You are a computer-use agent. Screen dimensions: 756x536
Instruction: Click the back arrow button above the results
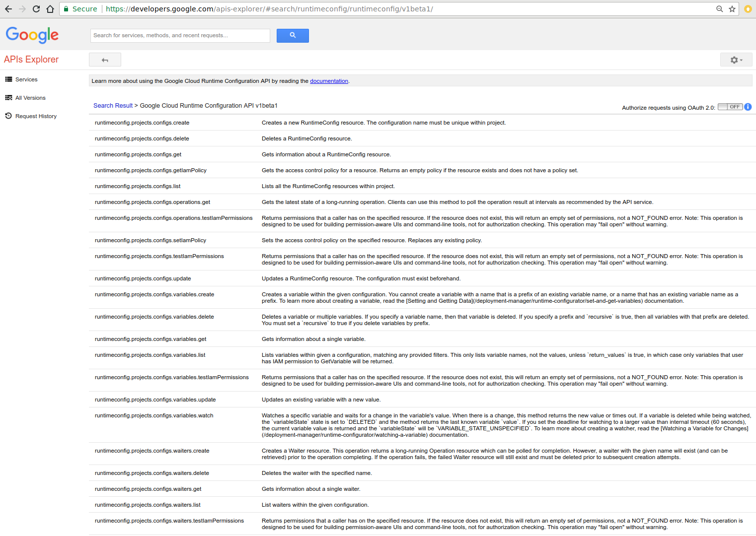[x=105, y=59]
